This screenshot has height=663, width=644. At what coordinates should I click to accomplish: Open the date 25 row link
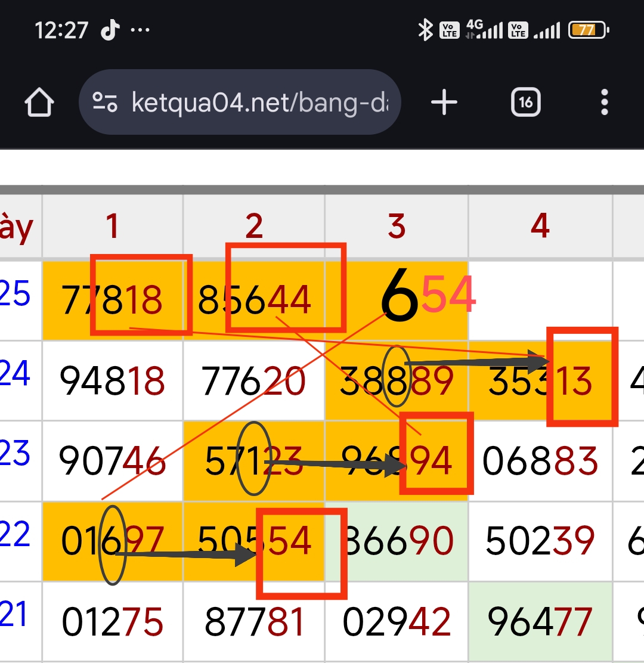point(16,293)
